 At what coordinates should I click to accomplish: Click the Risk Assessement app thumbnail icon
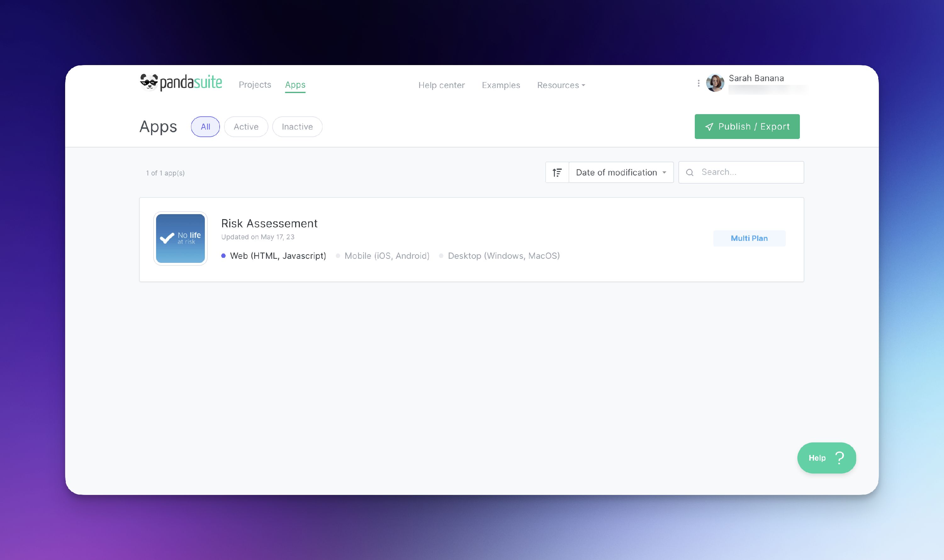180,238
